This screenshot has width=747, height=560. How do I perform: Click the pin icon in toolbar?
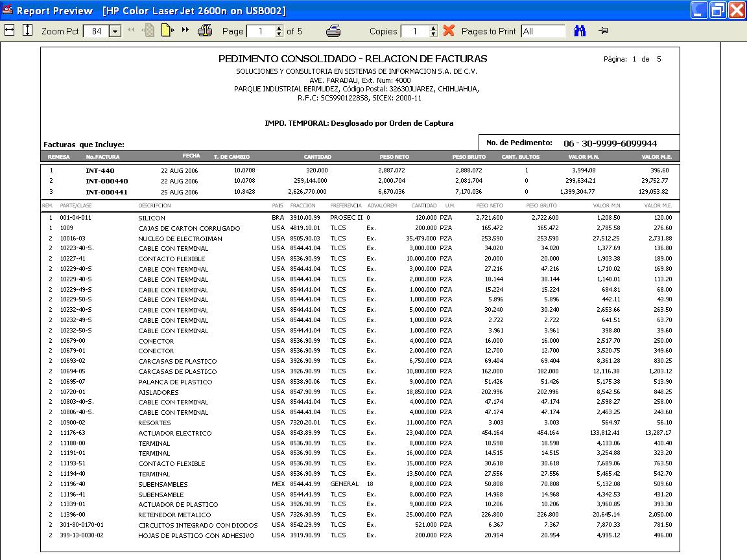(x=603, y=30)
